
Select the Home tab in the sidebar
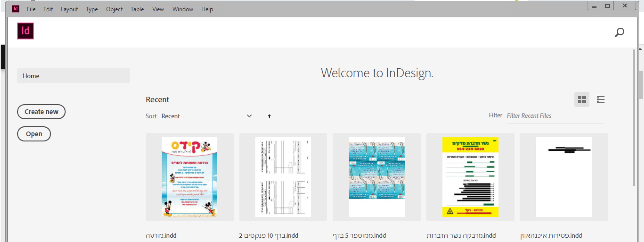[x=73, y=76]
